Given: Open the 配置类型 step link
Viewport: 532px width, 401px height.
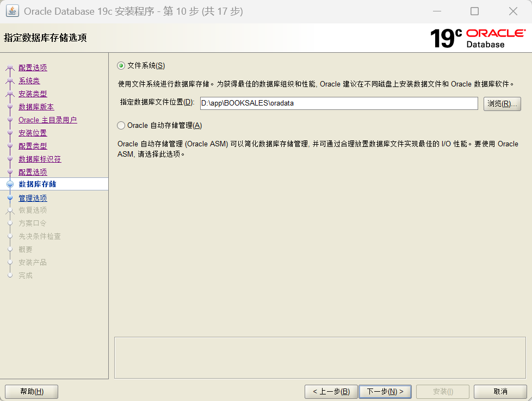Looking at the screenshot, I should click(33, 146).
